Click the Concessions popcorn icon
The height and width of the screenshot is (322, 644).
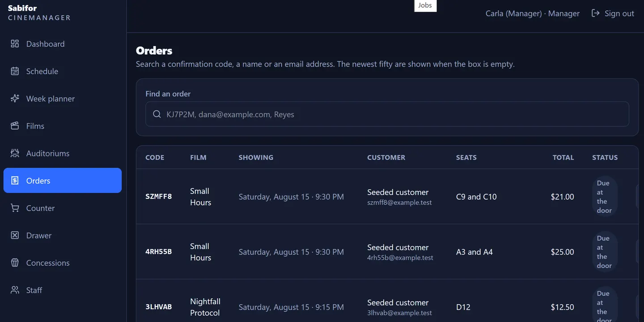pos(15,263)
